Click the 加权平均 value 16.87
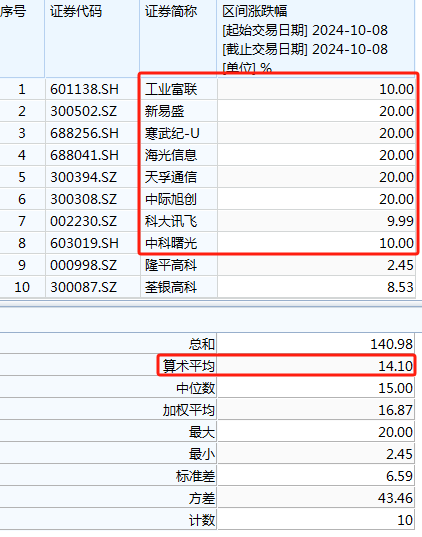This screenshot has height=537, width=422. pyautogui.click(x=396, y=410)
